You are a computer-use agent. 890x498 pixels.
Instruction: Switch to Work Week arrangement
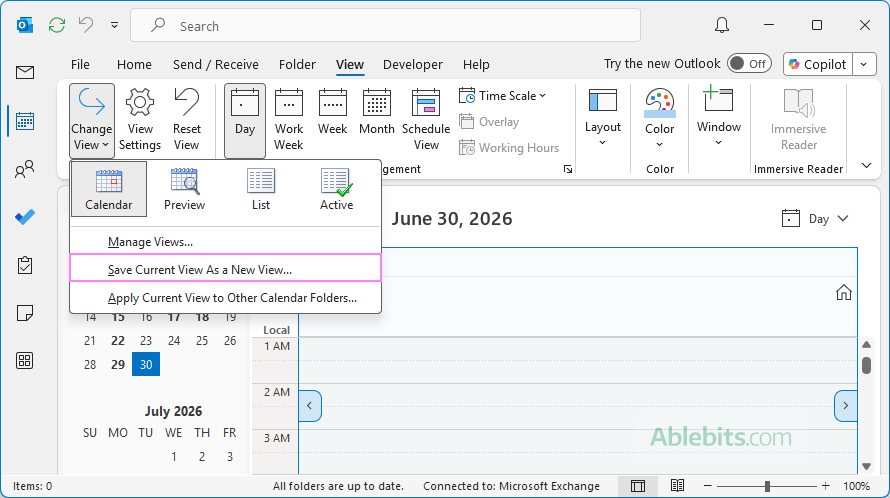coord(289,120)
